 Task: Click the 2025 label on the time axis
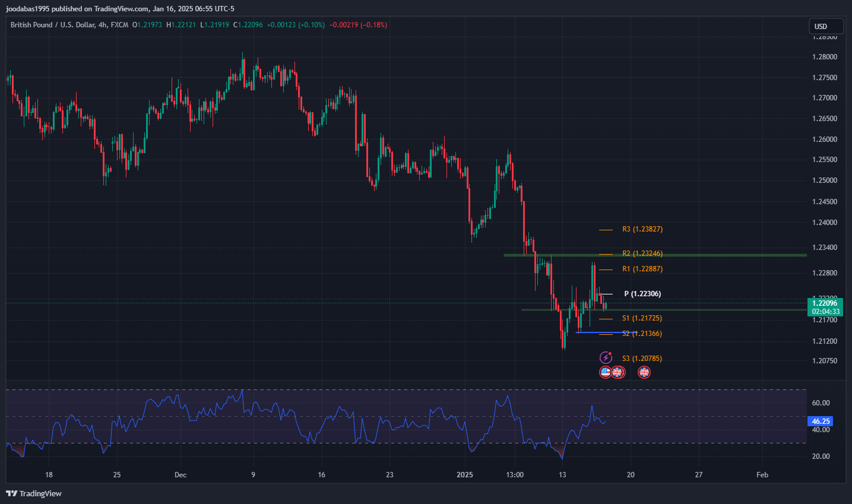point(465,475)
